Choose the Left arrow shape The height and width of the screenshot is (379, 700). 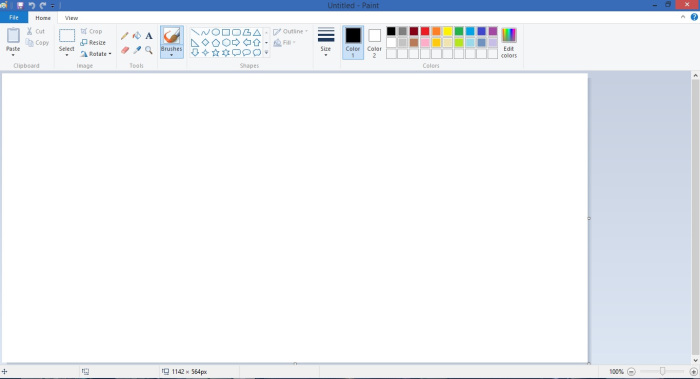(x=246, y=42)
